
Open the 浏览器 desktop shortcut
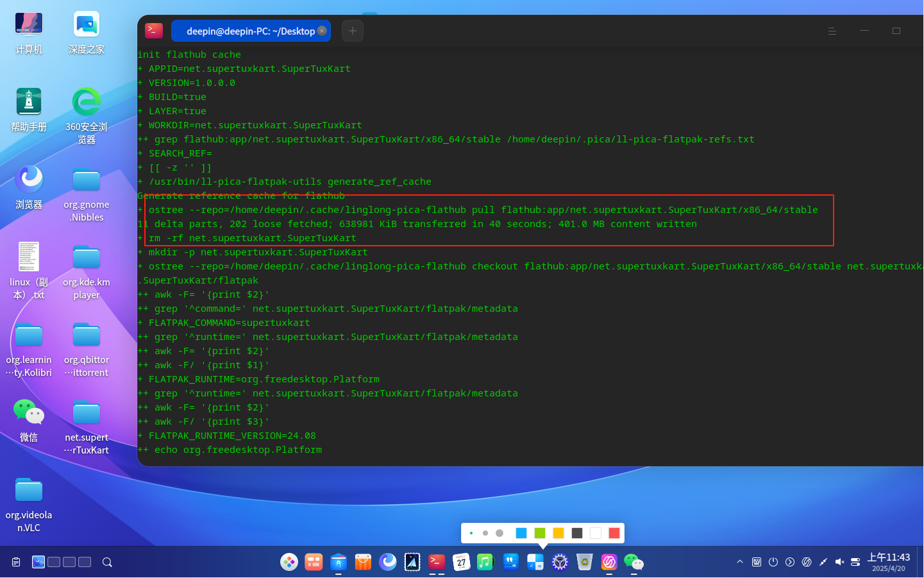coord(29,188)
